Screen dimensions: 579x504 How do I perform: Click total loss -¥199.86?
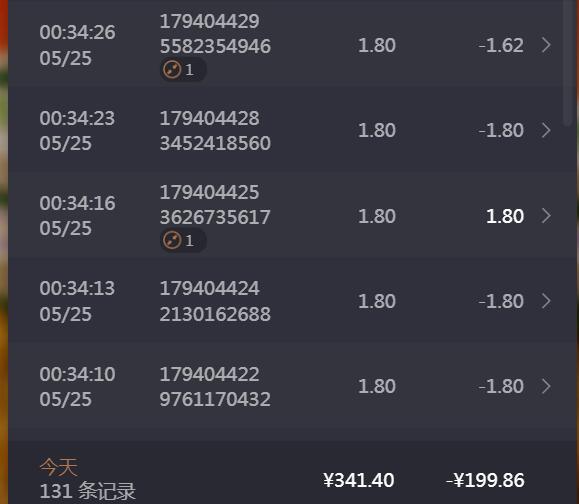click(x=485, y=480)
